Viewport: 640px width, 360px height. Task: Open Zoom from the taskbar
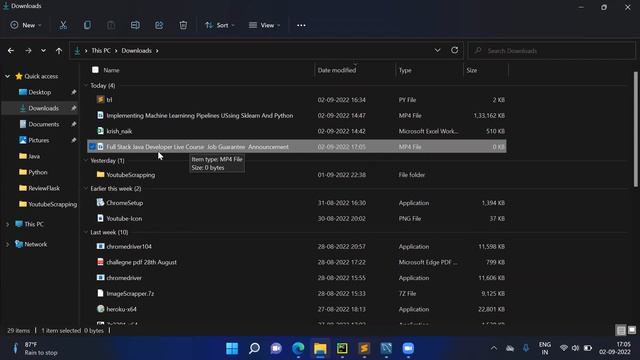[x=408, y=348]
